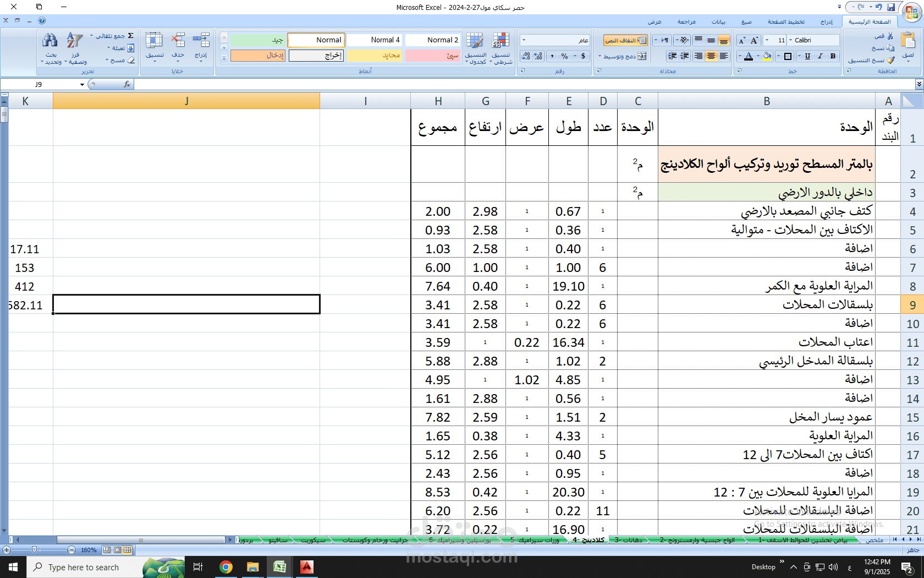Screen dimensions: 924x578
Task: Click the Excel icon in Windows taskbar
Action: (x=279, y=567)
